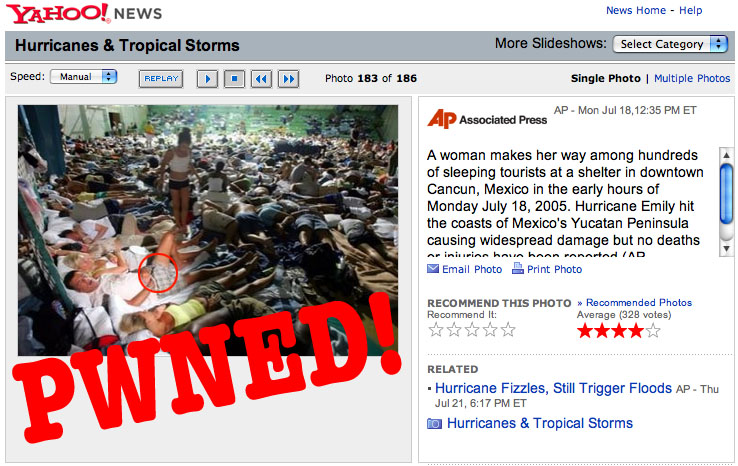Select the Single Photo view
Viewport: 738px width, 466px height.
point(605,78)
